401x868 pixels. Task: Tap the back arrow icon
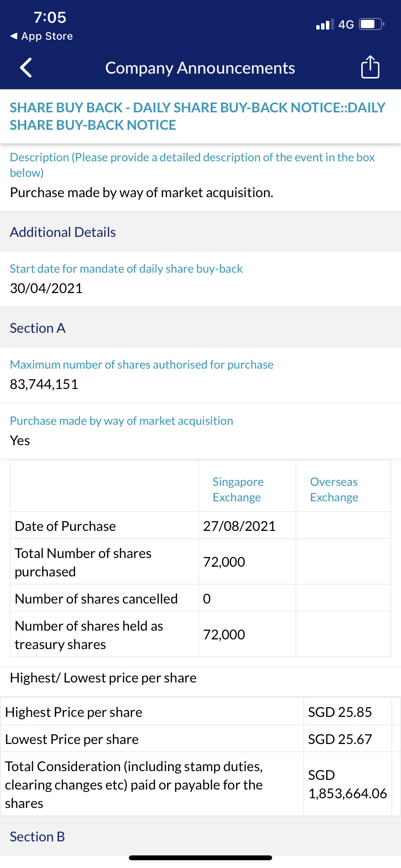coord(26,68)
